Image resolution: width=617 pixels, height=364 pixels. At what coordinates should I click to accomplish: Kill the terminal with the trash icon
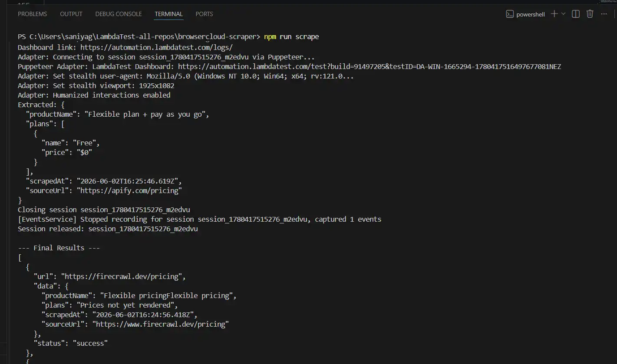pos(590,14)
